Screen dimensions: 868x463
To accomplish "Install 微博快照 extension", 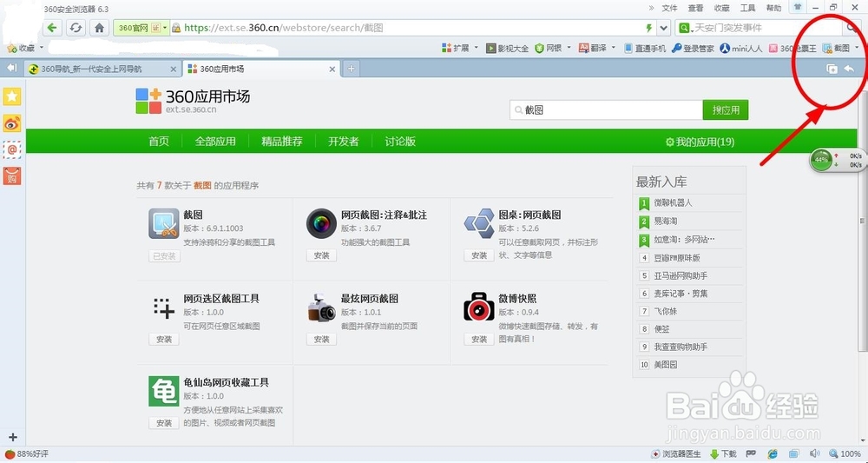I will click(479, 339).
